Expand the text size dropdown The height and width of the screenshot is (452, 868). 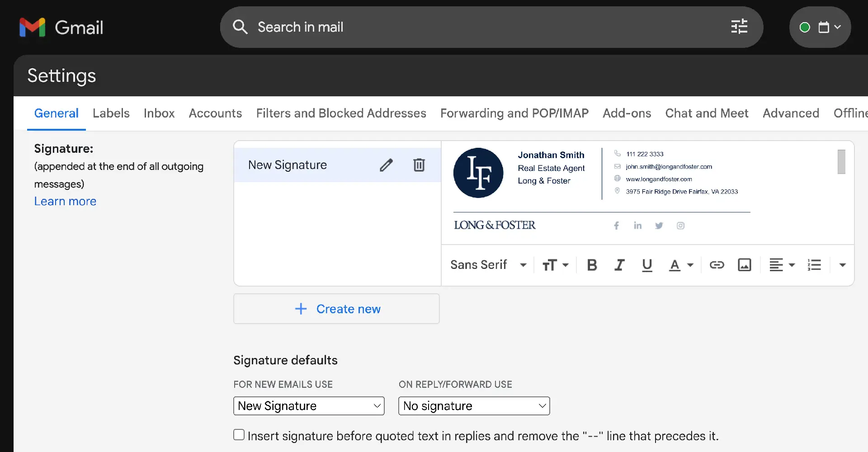555,265
